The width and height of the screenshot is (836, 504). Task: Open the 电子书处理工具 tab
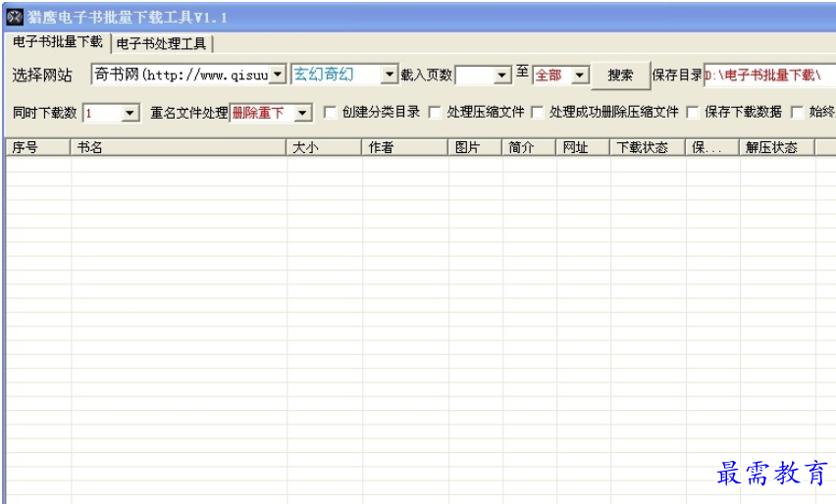pyautogui.click(x=162, y=44)
